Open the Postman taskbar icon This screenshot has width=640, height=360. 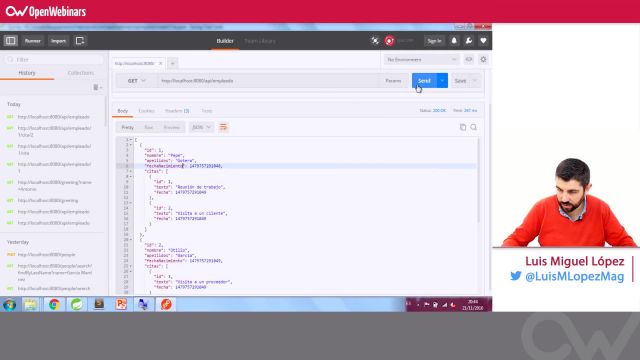point(166,304)
